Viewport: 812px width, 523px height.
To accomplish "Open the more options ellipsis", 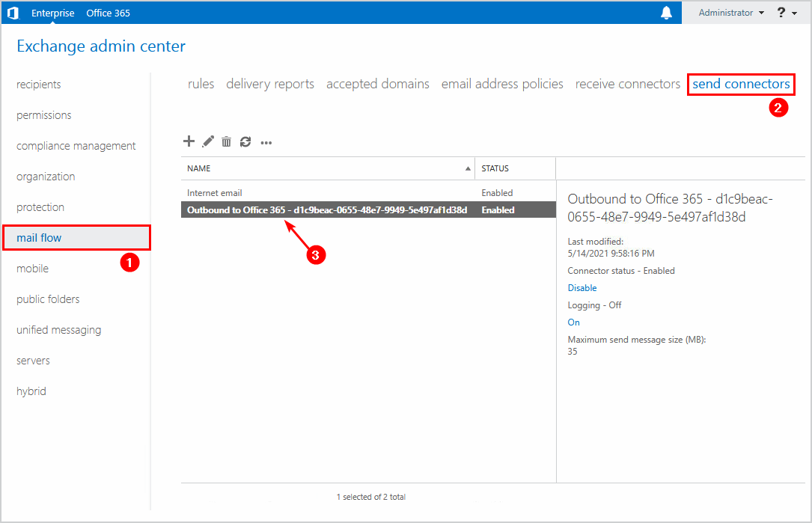I will coord(266,142).
